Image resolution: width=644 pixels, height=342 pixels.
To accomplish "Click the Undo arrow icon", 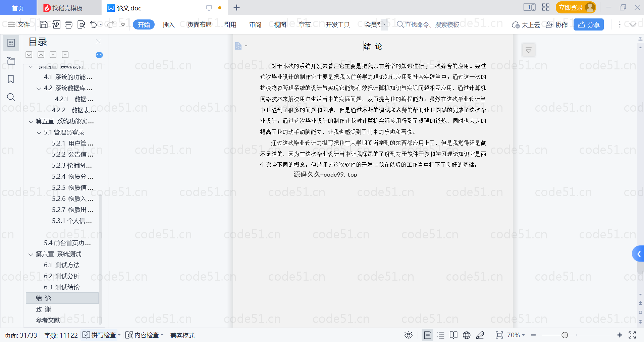I will (94, 24).
